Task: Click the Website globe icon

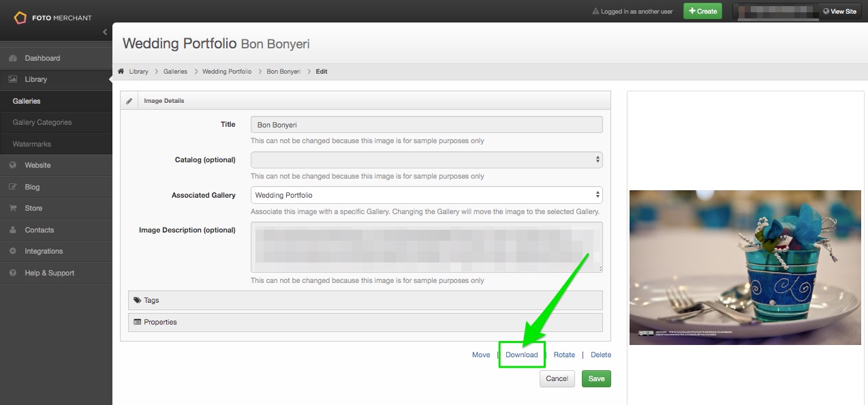Action: [13, 165]
